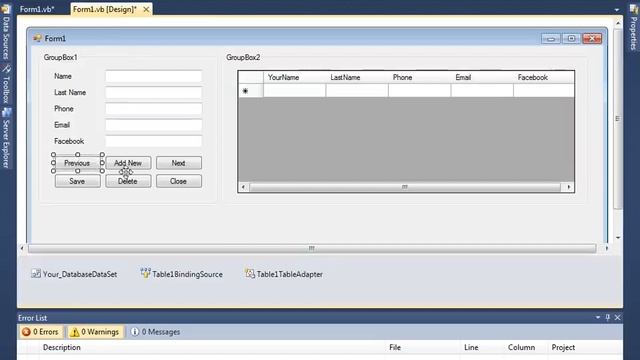Select the Previous button control
The image size is (640, 360).
point(78,163)
